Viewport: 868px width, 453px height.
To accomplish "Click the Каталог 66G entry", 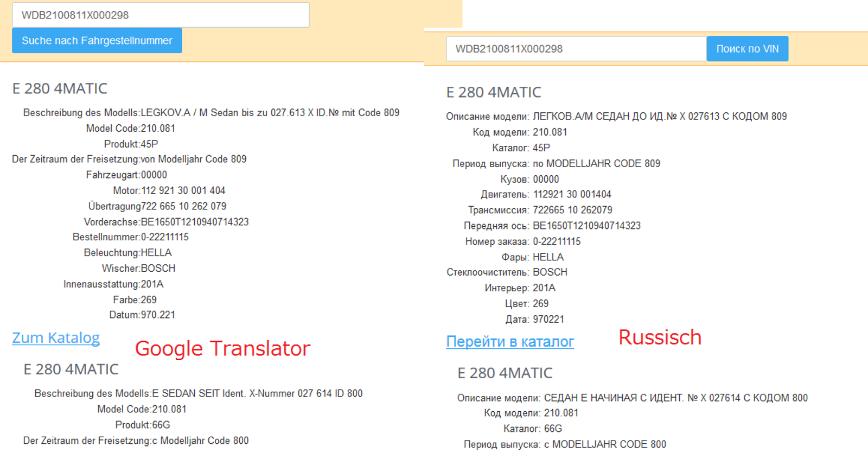I will click(x=553, y=429).
